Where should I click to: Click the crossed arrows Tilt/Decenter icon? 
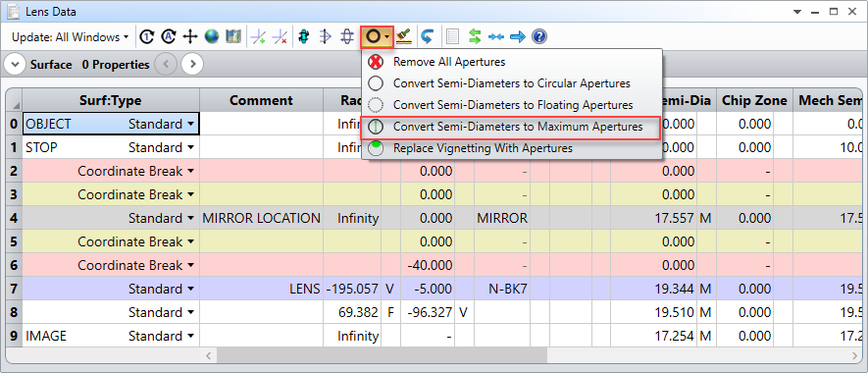point(190,37)
